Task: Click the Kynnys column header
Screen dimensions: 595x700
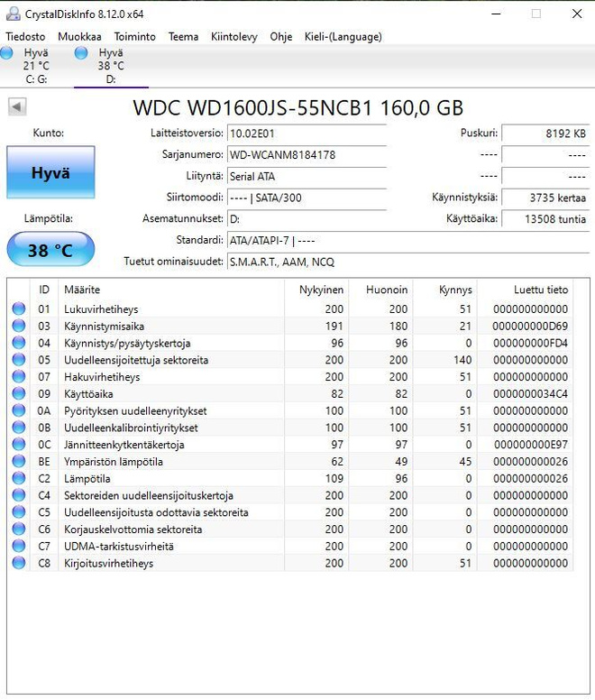Action: tap(445, 290)
